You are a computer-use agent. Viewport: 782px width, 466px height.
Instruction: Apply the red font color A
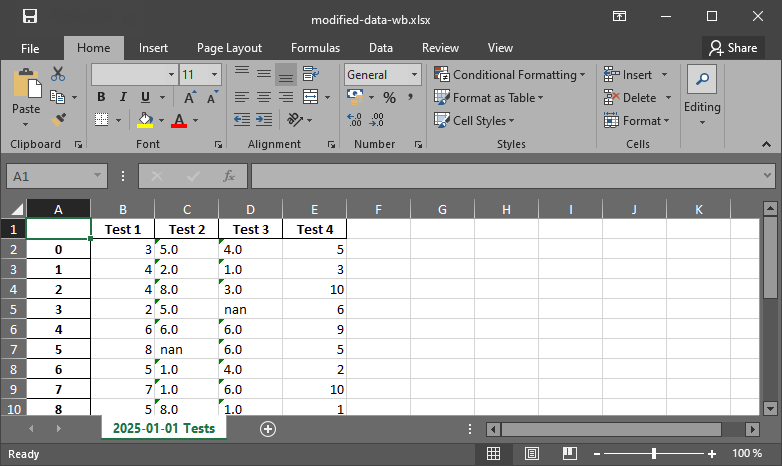tap(179, 120)
